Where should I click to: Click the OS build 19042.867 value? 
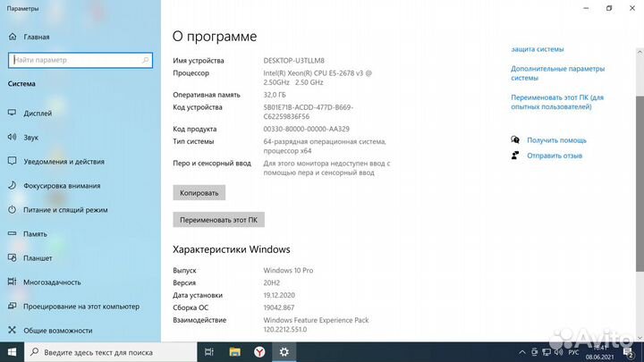tap(279, 307)
